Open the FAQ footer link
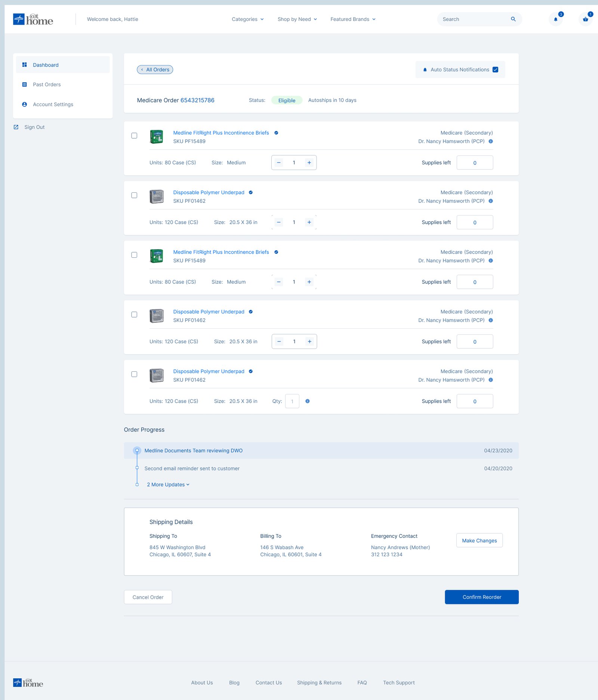Screen dimensions: 598x700 point(362,683)
